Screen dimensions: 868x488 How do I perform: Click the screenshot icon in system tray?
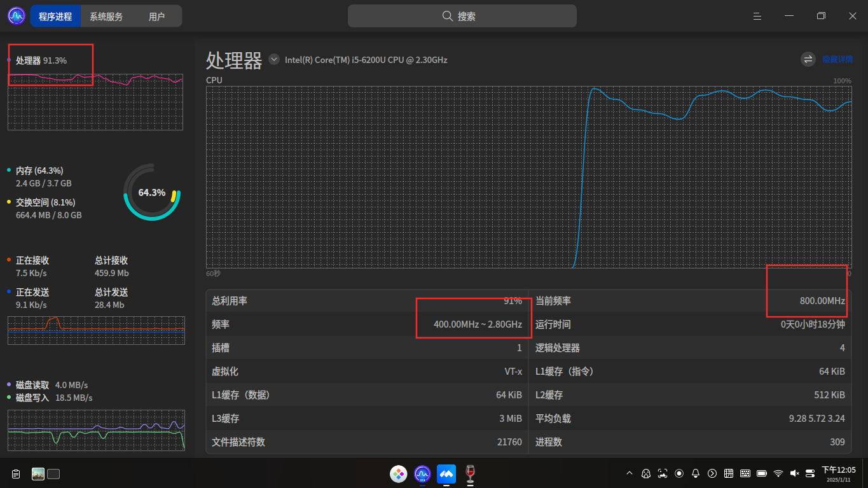tap(663, 473)
